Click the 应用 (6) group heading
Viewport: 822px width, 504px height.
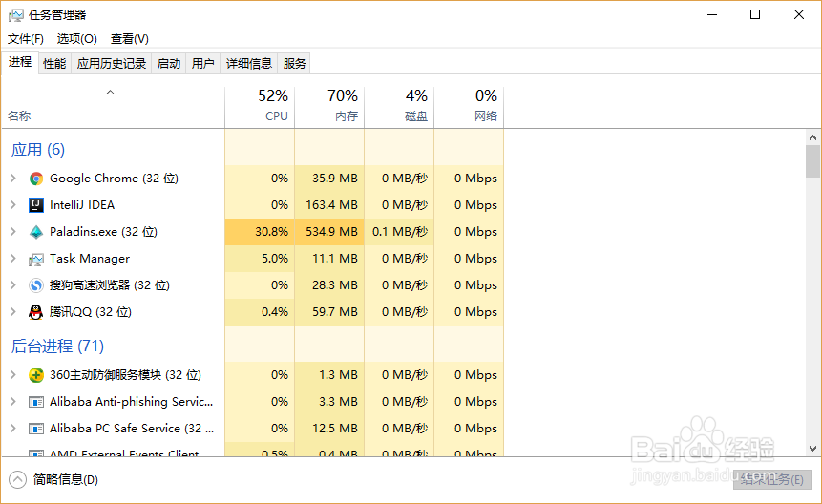tap(38, 150)
